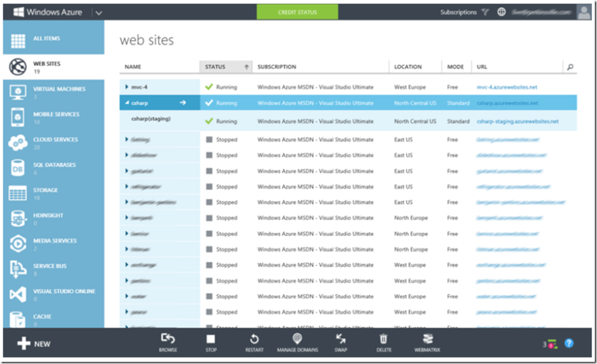Click the Running status of mvc-4
Image resolution: width=597 pixels, height=364 pixels.
227,87
